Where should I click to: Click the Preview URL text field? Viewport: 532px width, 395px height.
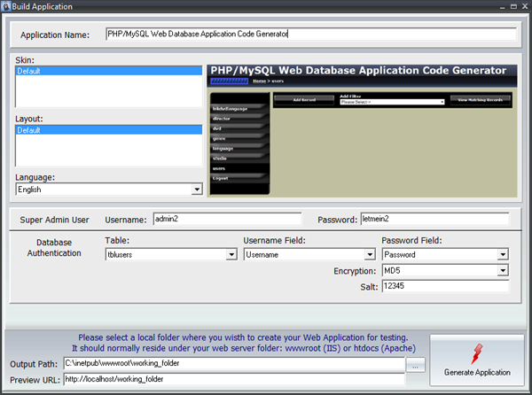point(234,379)
